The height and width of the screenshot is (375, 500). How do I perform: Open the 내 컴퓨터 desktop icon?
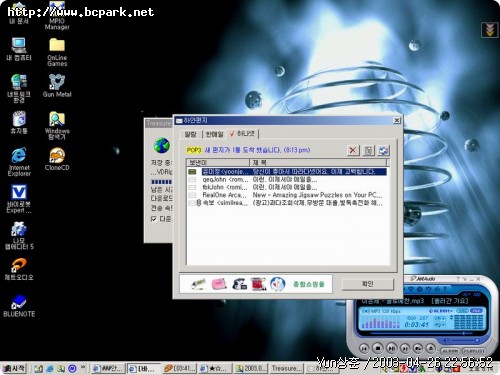point(19,49)
